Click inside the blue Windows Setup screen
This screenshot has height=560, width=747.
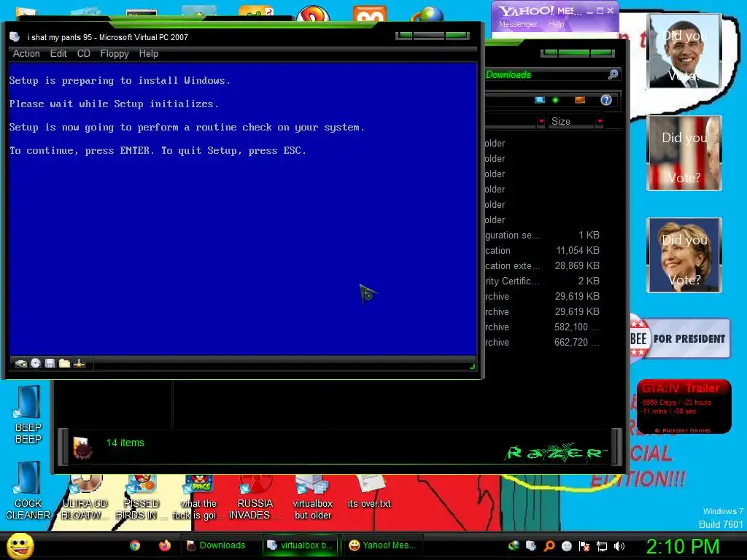(x=243, y=209)
